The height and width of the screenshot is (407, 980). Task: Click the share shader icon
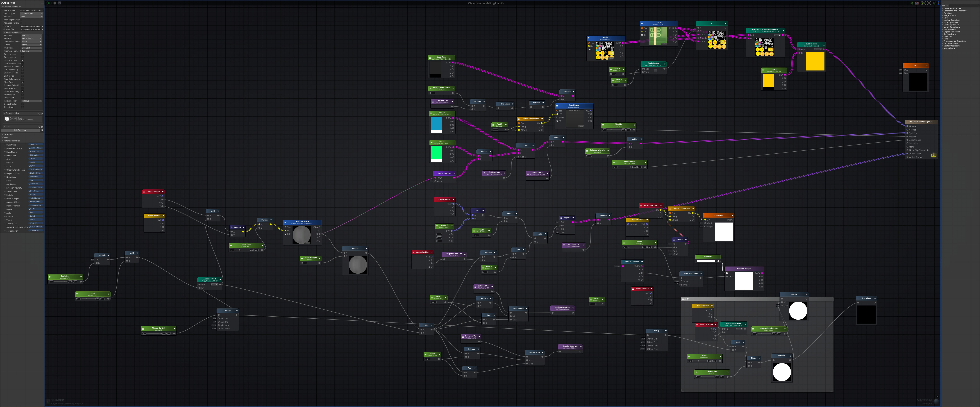(x=912, y=3)
